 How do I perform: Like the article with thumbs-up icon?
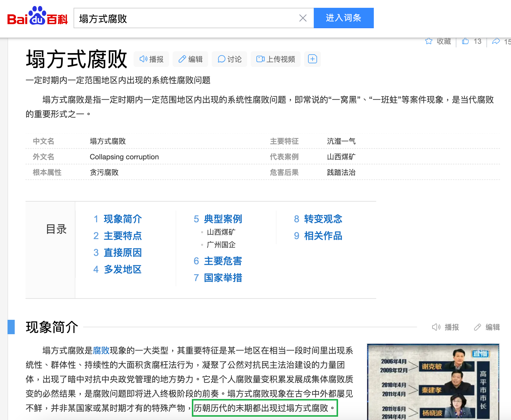point(465,41)
